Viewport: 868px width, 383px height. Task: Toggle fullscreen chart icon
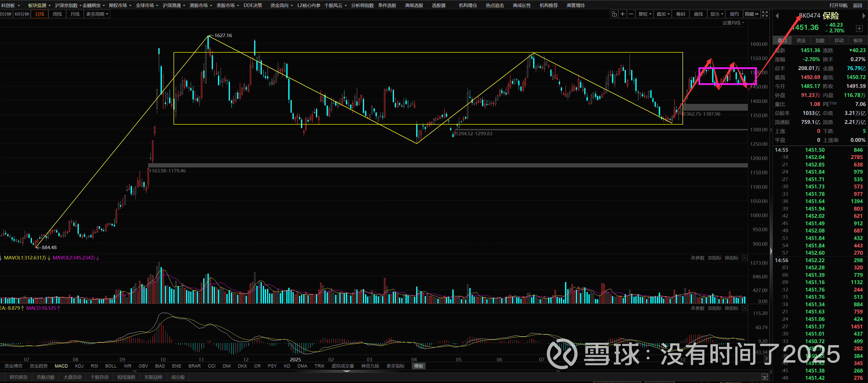(x=765, y=14)
